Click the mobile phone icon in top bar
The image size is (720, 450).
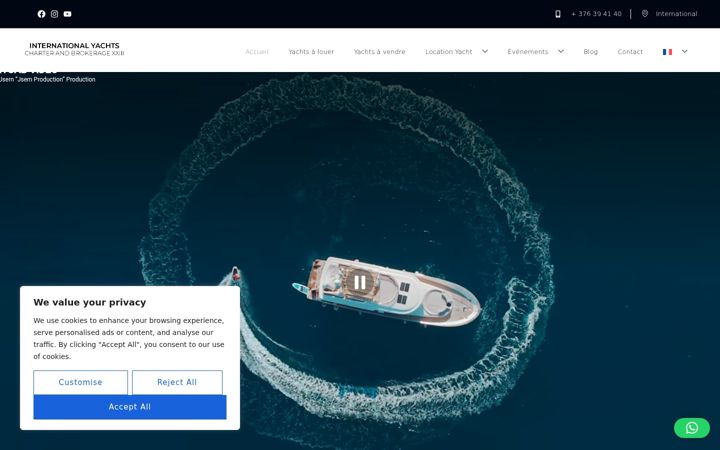tap(558, 14)
